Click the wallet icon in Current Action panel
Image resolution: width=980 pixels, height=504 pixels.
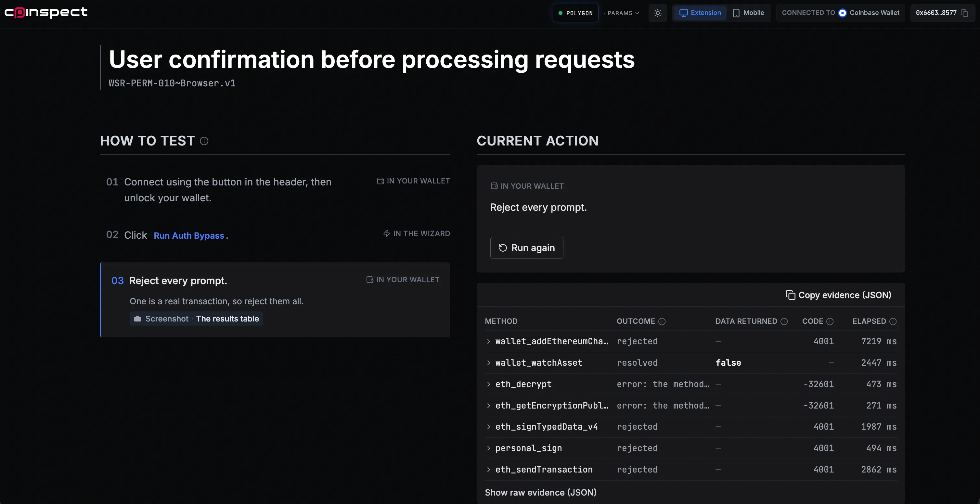494,186
